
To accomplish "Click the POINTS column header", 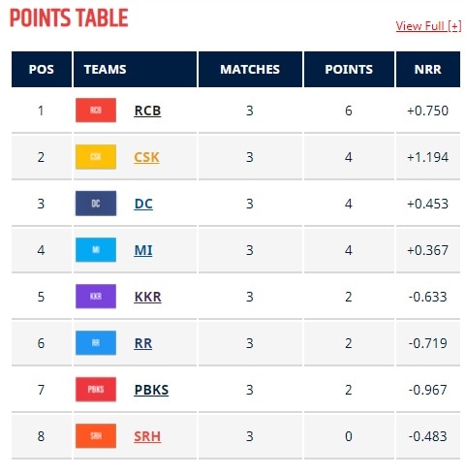I will 349,69.
